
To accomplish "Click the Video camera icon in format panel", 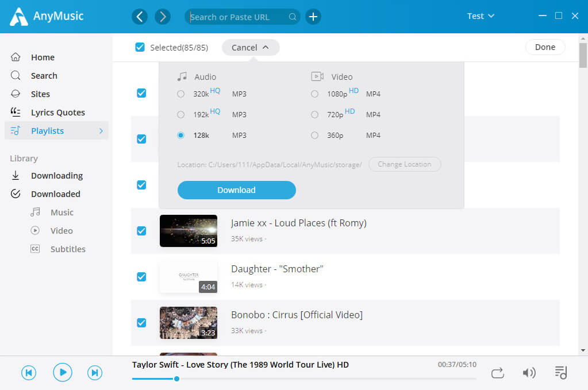I will click(x=317, y=76).
